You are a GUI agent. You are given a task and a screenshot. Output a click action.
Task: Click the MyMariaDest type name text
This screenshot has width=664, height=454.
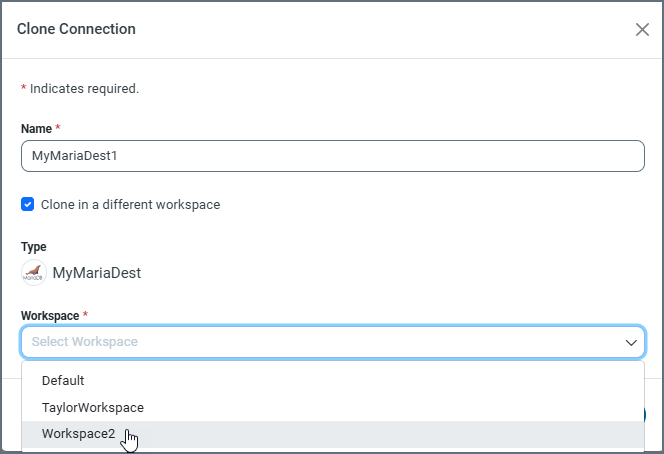click(x=97, y=273)
